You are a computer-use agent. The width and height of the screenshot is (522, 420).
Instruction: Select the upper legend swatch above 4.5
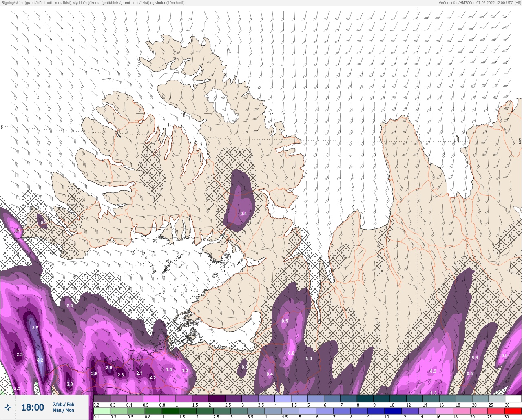[299, 398]
